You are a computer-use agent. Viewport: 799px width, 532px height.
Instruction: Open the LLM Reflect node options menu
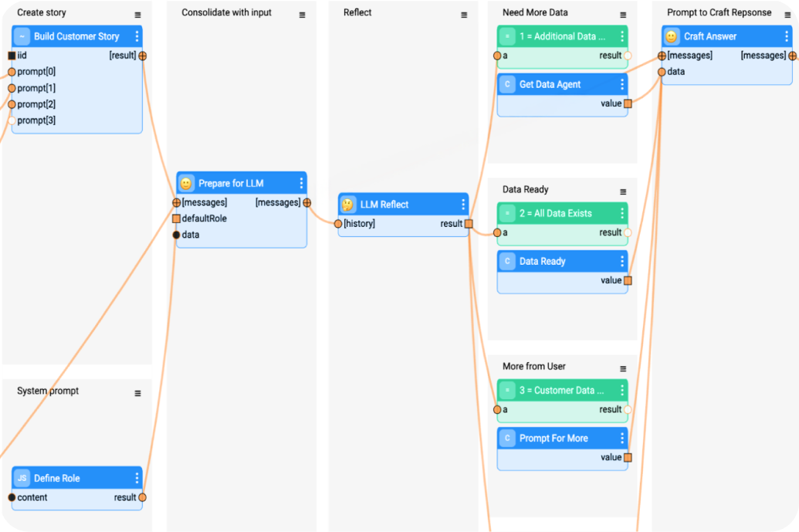pyautogui.click(x=463, y=205)
